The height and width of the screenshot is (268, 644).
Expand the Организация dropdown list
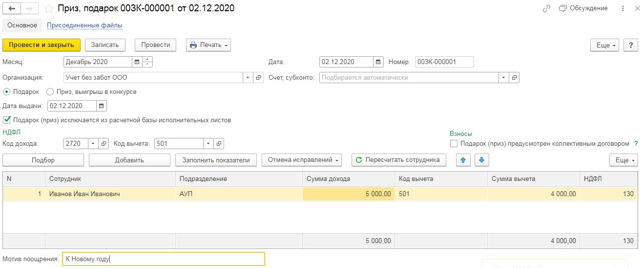click(x=248, y=77)
